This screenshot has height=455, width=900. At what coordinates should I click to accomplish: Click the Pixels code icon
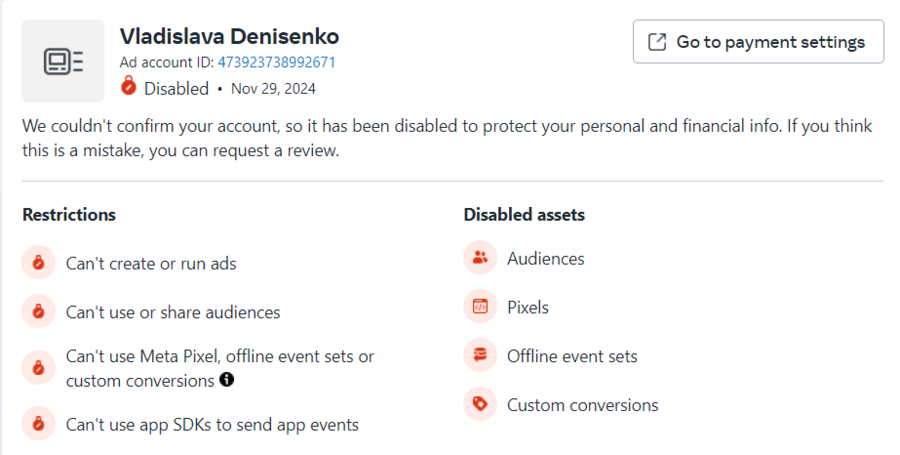click(x=480, y=307)
